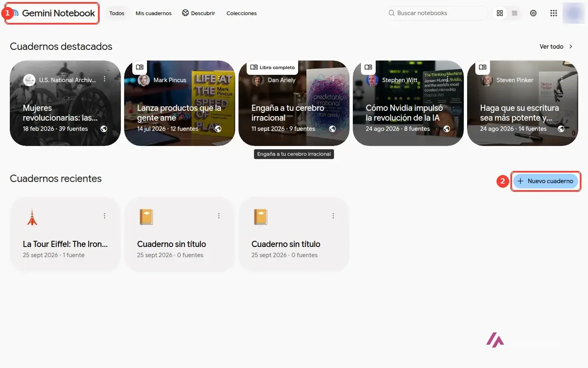Viewport: 588px width, 368px height.
Task: Open three-dot menu on Stephen Witt card
Action: [448, 79]
